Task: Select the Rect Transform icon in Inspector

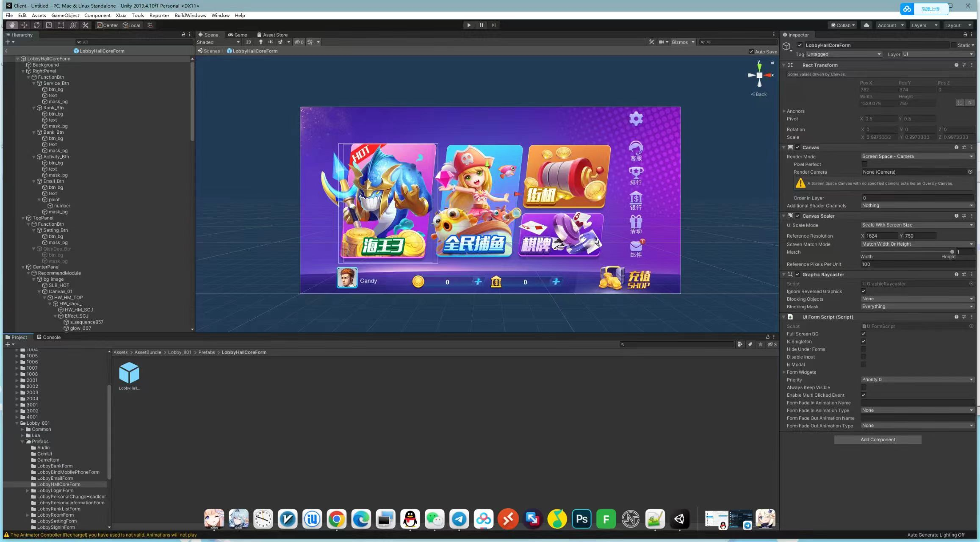Action: pyautogui.click(x=790, y=65)
